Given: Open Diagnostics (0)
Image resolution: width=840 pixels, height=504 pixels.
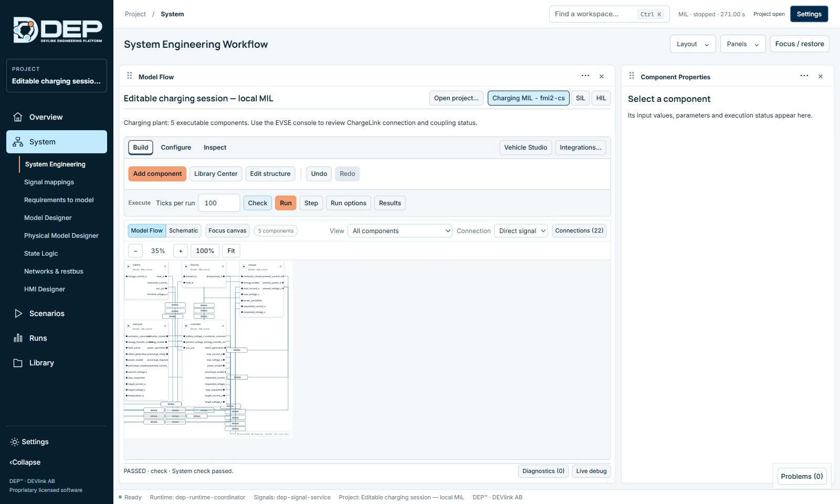Looking at the screenshot, I should click(543, 471).
